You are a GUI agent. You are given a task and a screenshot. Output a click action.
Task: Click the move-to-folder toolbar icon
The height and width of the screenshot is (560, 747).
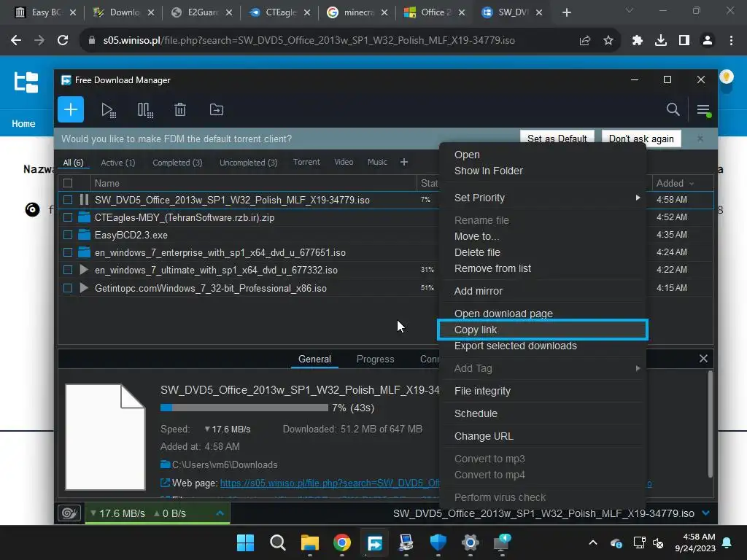(x=216, y=110)
